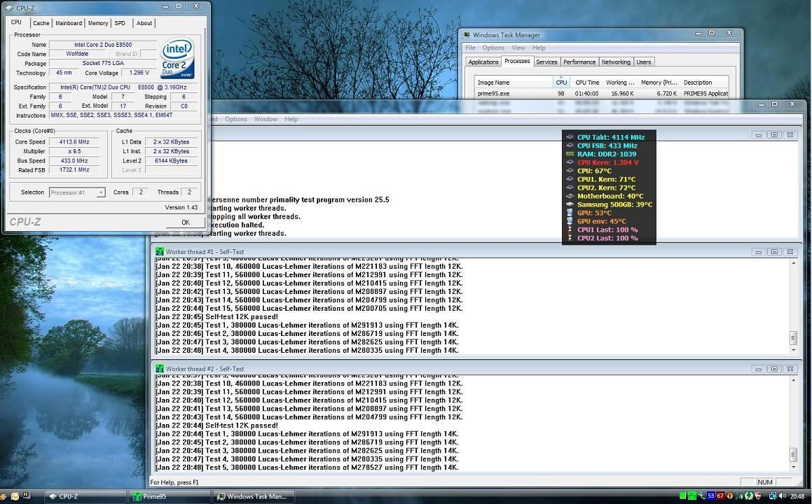The height and width of the screenshot is (504, 812).
Task: Open Windows Task Manager taskbar button
Action: pyautogui.click(x=254, y=496)
